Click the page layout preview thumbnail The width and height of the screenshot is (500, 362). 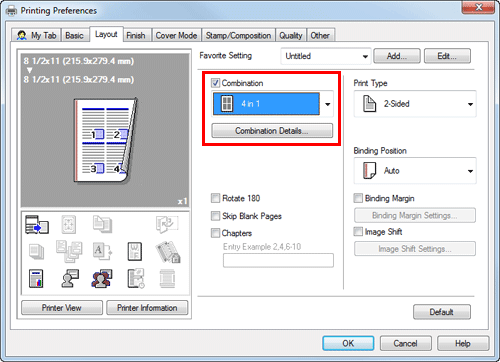[x=105, y=141]
